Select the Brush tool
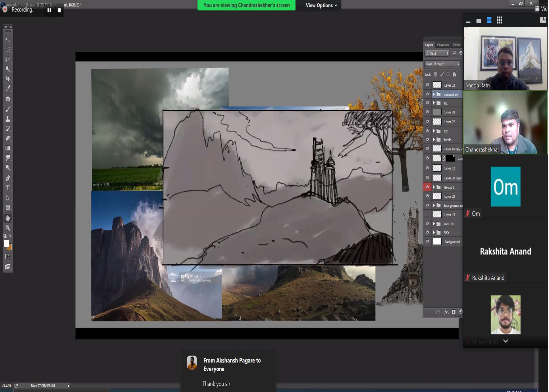Viewport: 549px width, 392px height. click(x=8, y=109)
